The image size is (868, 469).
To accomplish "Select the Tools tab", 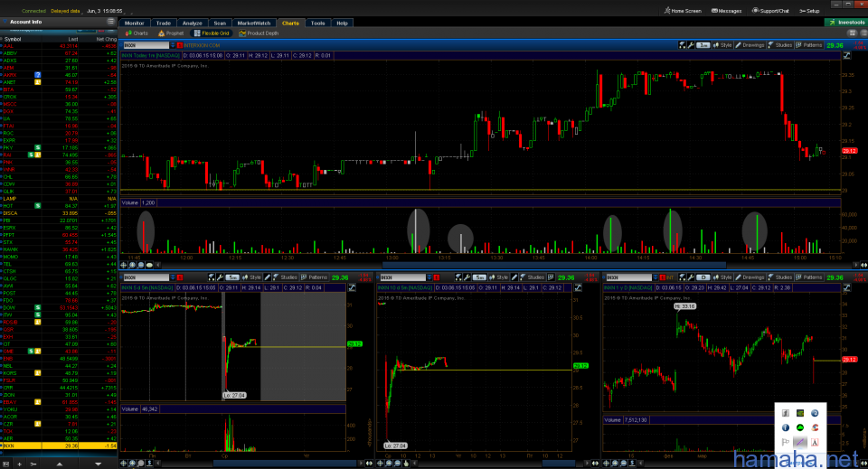I will pyautogui.click(x=317, y=23).
